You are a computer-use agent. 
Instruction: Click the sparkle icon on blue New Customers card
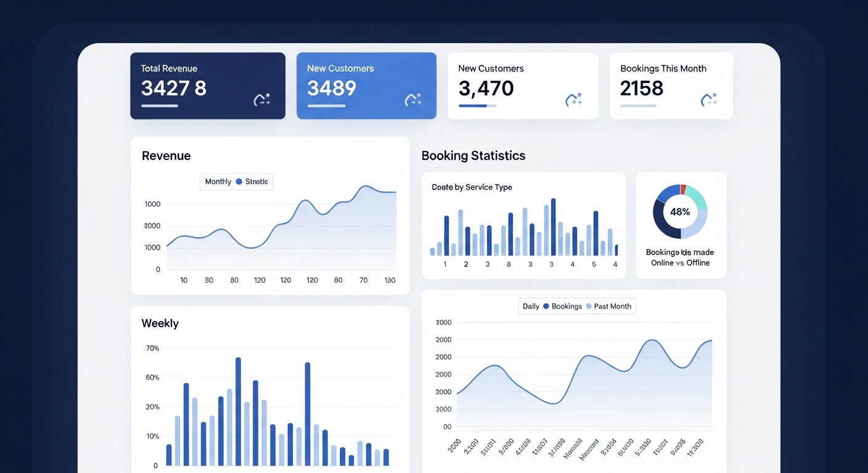click(x=413, y=100)
